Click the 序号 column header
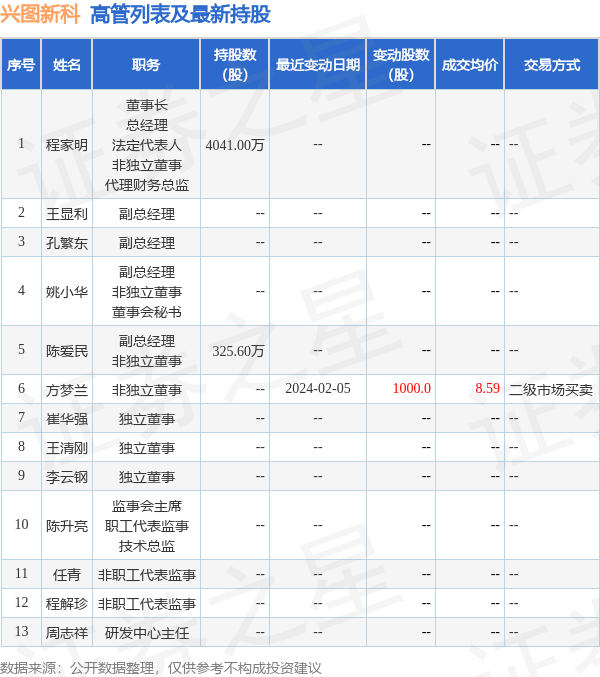This screenshot has width=600, height=677. (21, 65)
